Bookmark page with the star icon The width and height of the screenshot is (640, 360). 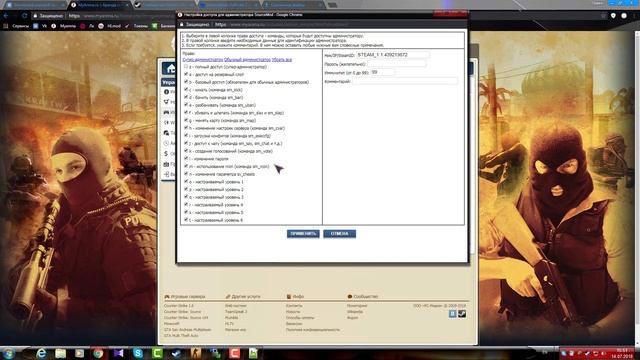click(603, 16)
